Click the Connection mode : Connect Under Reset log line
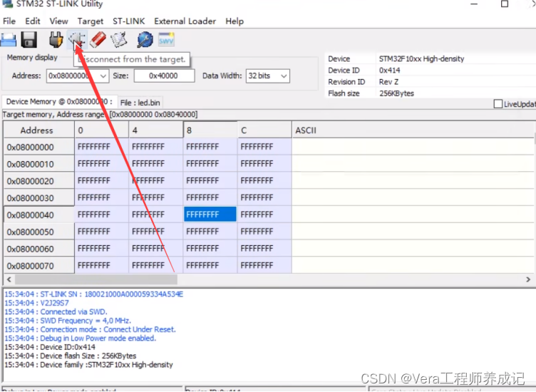 tap(90, 329)
